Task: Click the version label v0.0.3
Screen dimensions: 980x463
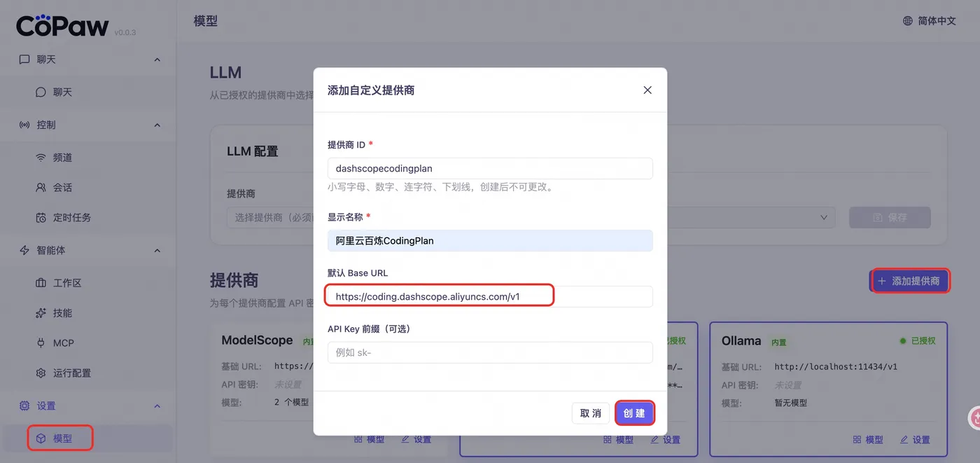Action: tap(125, 32)
